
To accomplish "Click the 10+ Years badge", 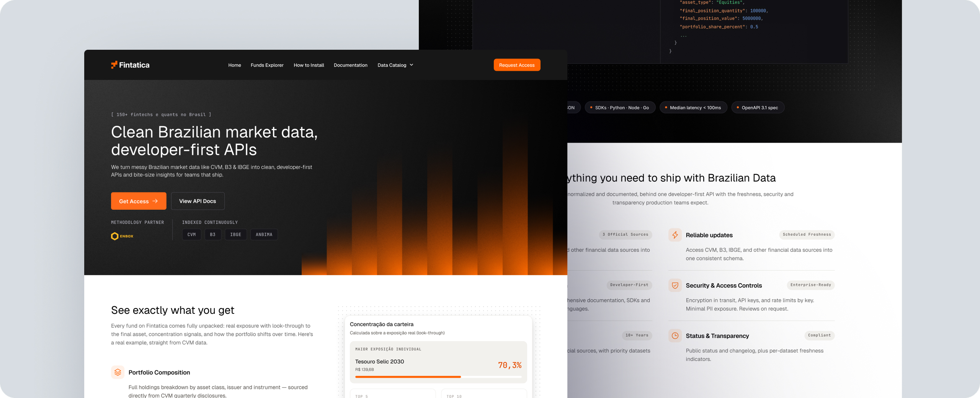I will (x=637, y=336).
